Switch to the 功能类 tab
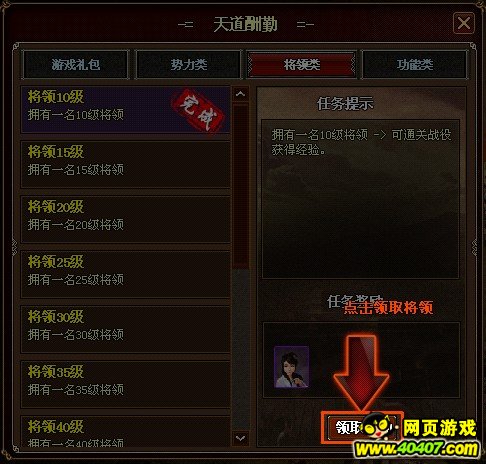The image size is (486, 464). (x=414, y=64)
